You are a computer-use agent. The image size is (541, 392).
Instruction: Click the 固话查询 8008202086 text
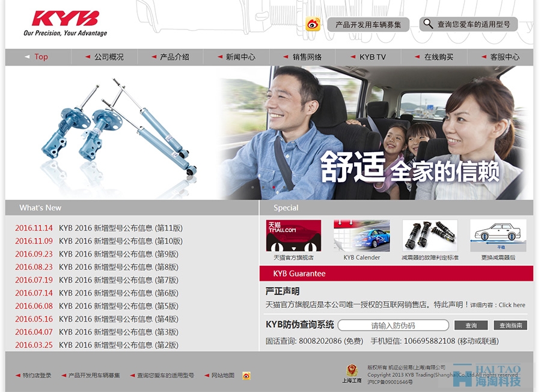coord(314,341)
